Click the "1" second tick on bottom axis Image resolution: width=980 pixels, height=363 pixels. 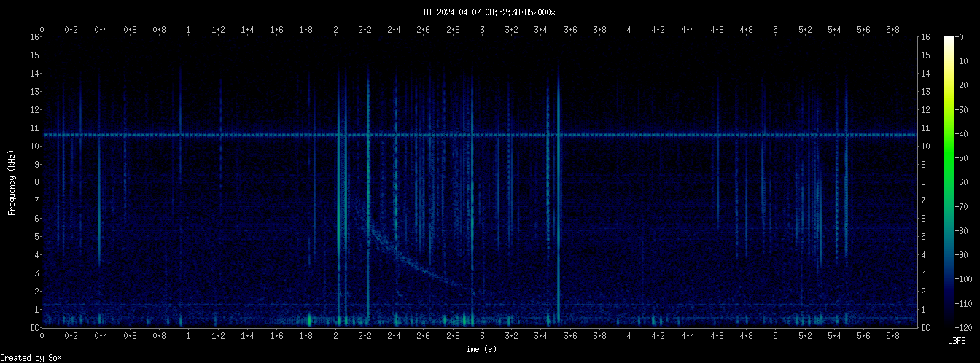click(x=189, y=336)
